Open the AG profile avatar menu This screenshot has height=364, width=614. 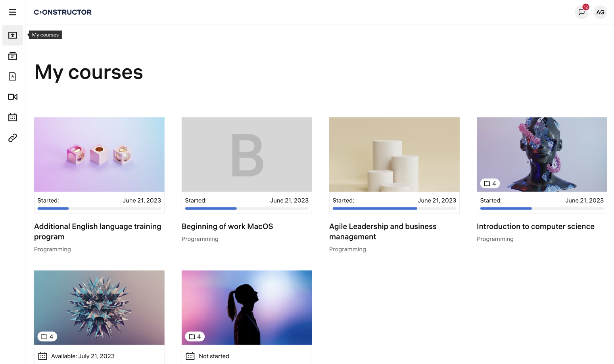coord(600,12)
